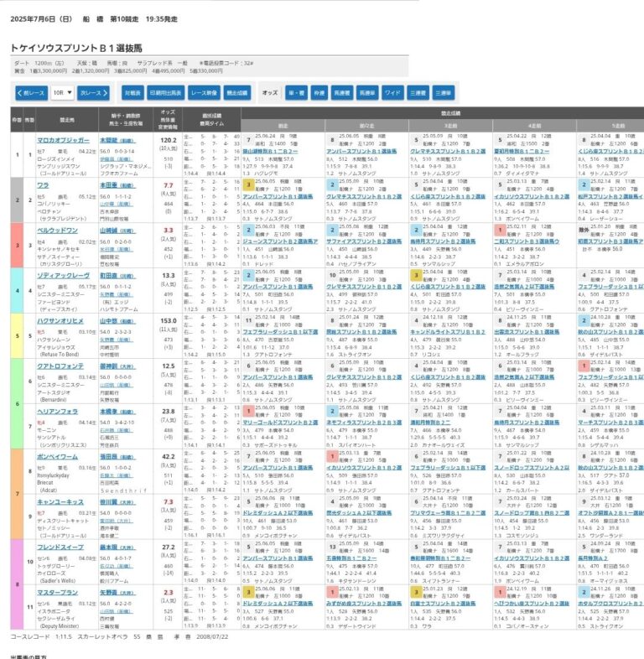The image size is (644, 659).
Task: Open the 印刷用出馬表 printable race card
Action: (x=165, y=93)
